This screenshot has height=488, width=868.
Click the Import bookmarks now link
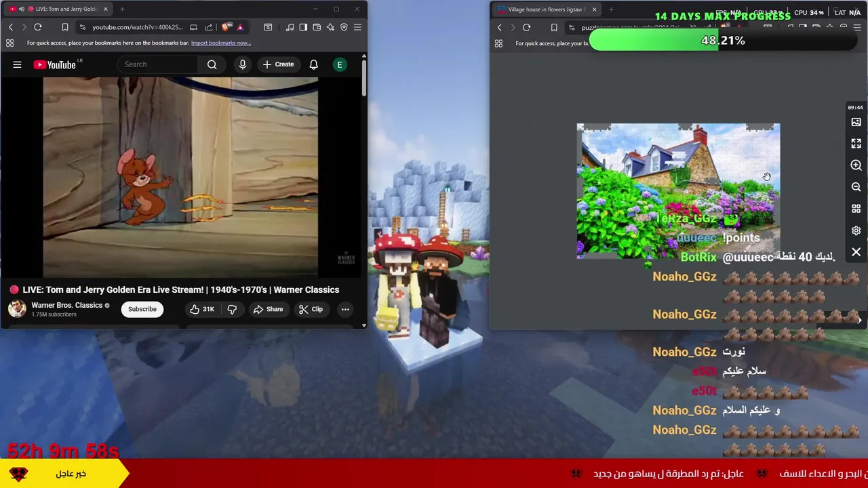(x=220, y=43)
